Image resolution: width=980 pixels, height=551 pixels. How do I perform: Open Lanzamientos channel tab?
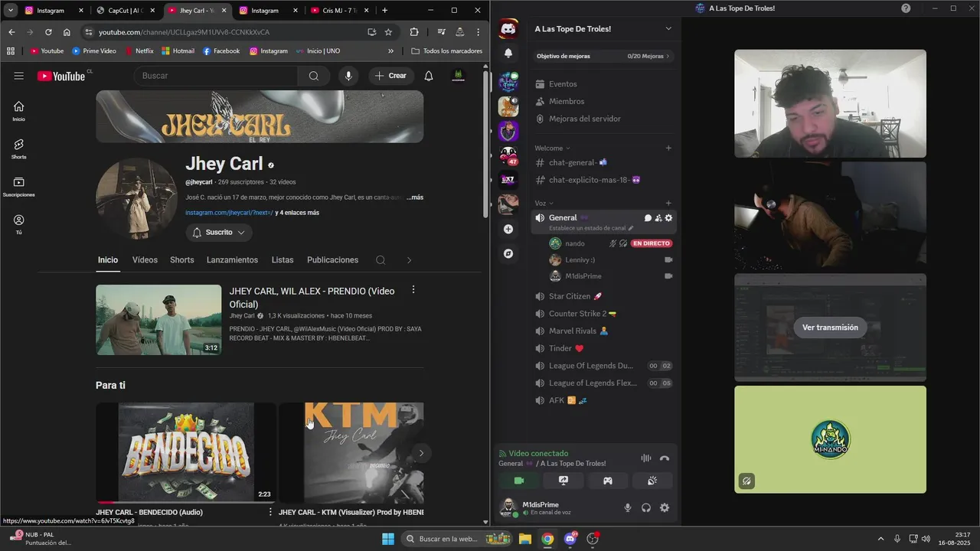[232, 260]
